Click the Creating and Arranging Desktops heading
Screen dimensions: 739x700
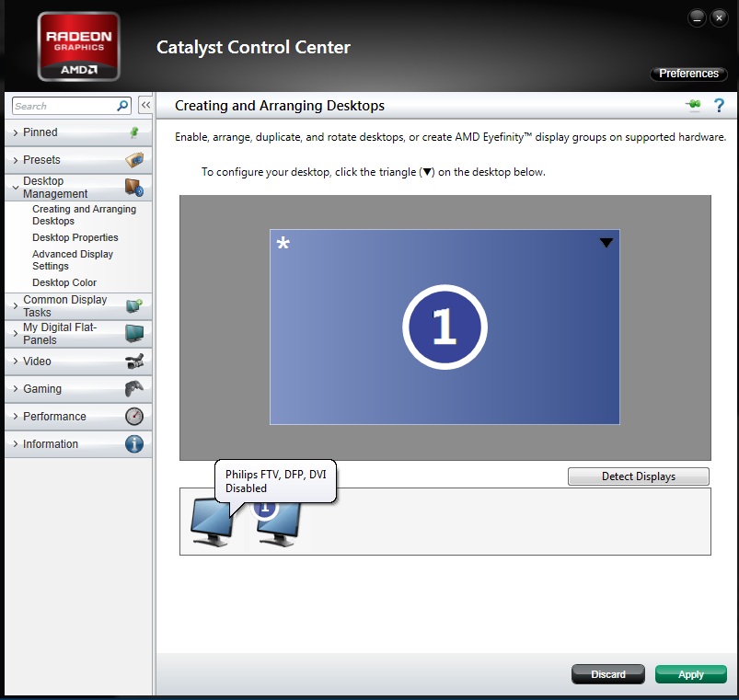(x=280, y=106)
